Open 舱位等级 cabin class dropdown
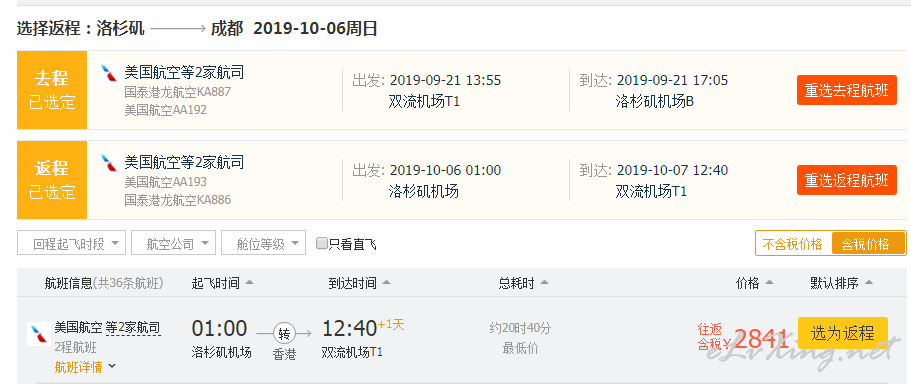 click(263, 243)
